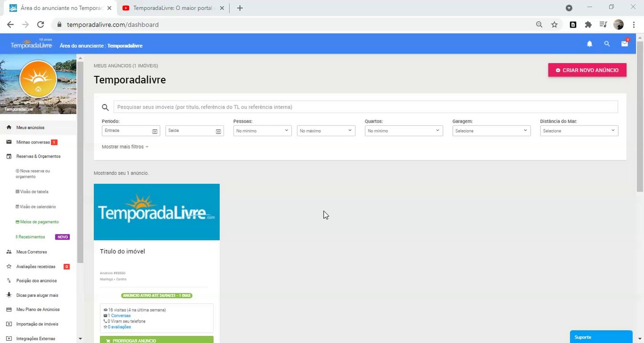644x343 pixels.
Task: Open Recebimentos in the sidebar
Action: pyautogui.click(x=31, y=237)
